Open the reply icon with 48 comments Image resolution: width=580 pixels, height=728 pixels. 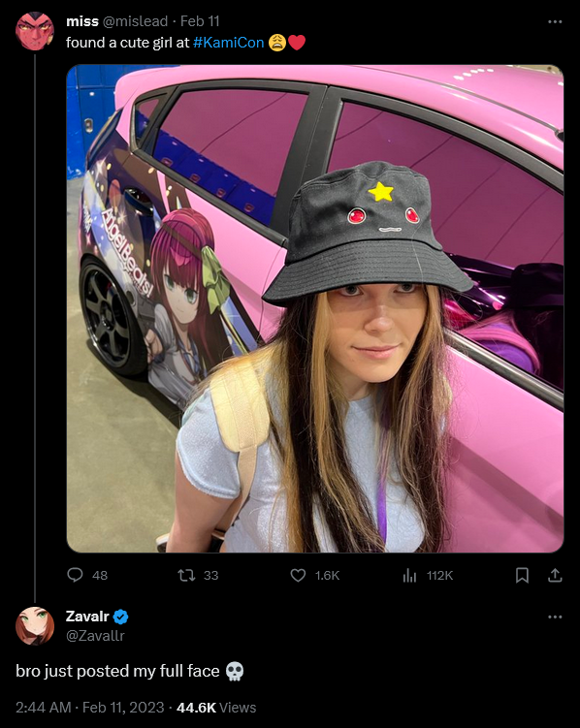pyautogui.click(x=75, y=575)
